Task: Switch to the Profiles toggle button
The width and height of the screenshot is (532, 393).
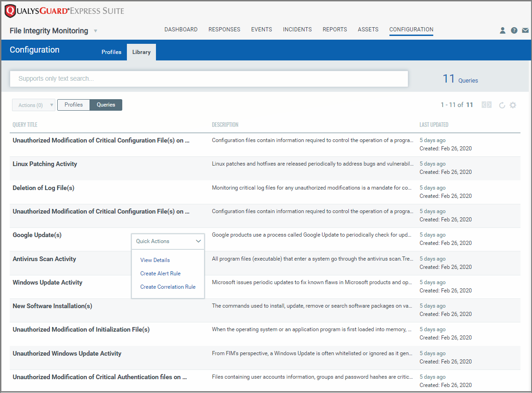Action: 74,105
